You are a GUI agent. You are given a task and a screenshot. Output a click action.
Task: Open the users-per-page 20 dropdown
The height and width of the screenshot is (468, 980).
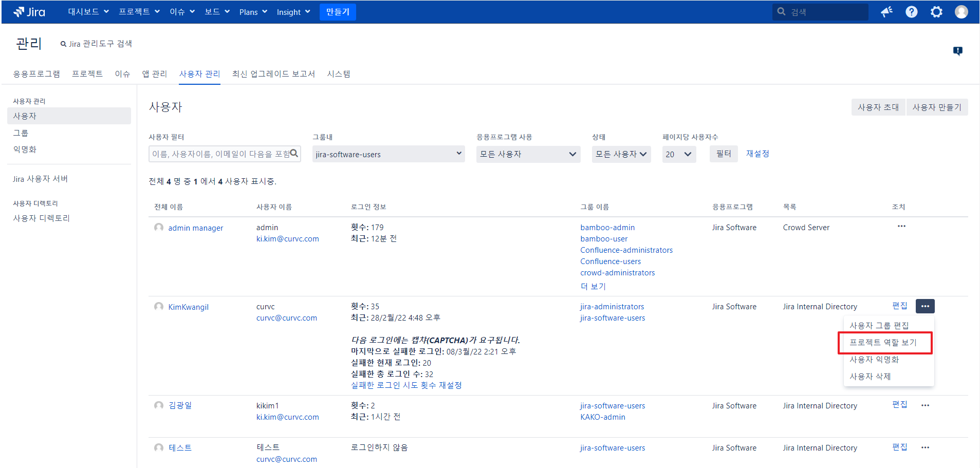point(679,154)
